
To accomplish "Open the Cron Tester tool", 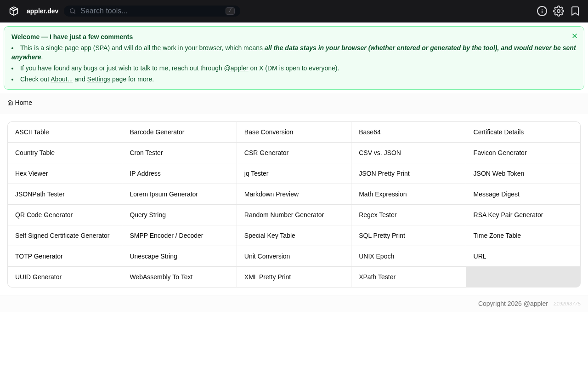I will click(x=146, y=153).
